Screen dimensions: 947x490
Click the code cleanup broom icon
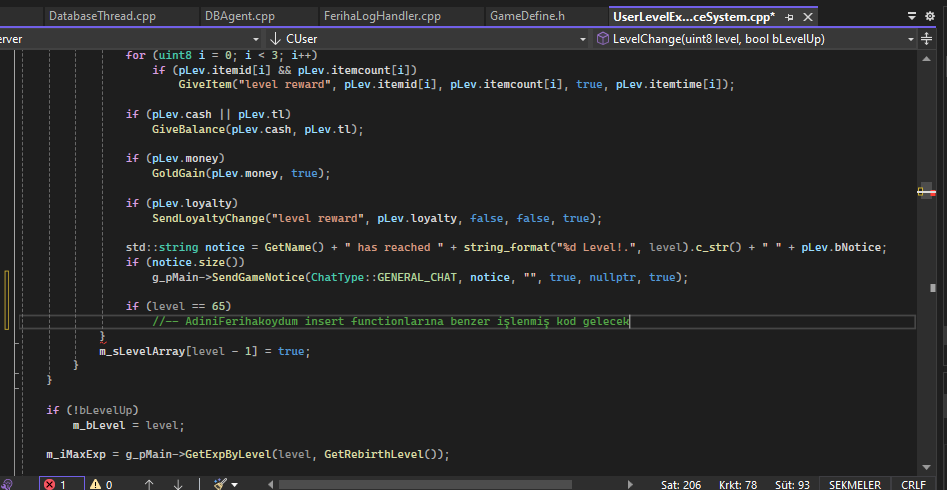tap(220, 484)
